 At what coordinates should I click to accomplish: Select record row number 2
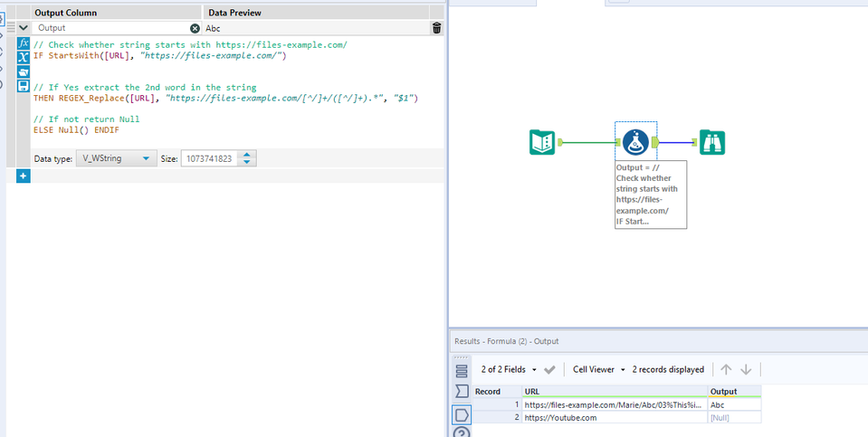(x=497, y=418)
